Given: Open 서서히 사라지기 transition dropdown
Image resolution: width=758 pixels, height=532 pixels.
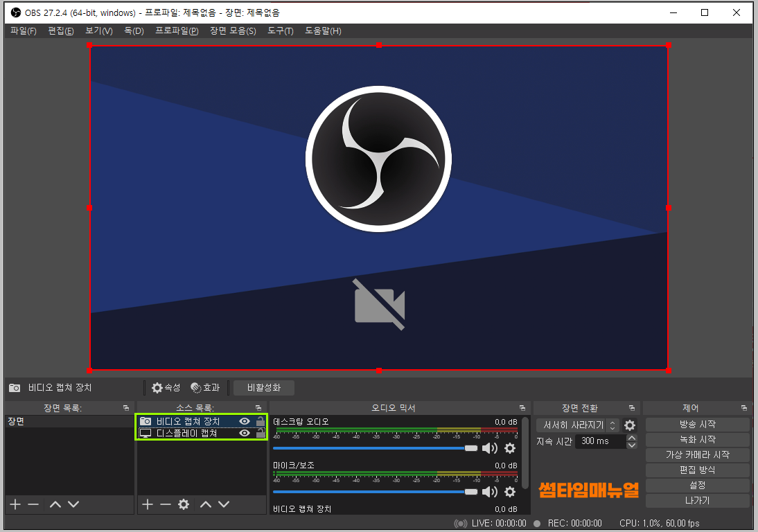Looking at the screenshot, I should pos(578,425).
